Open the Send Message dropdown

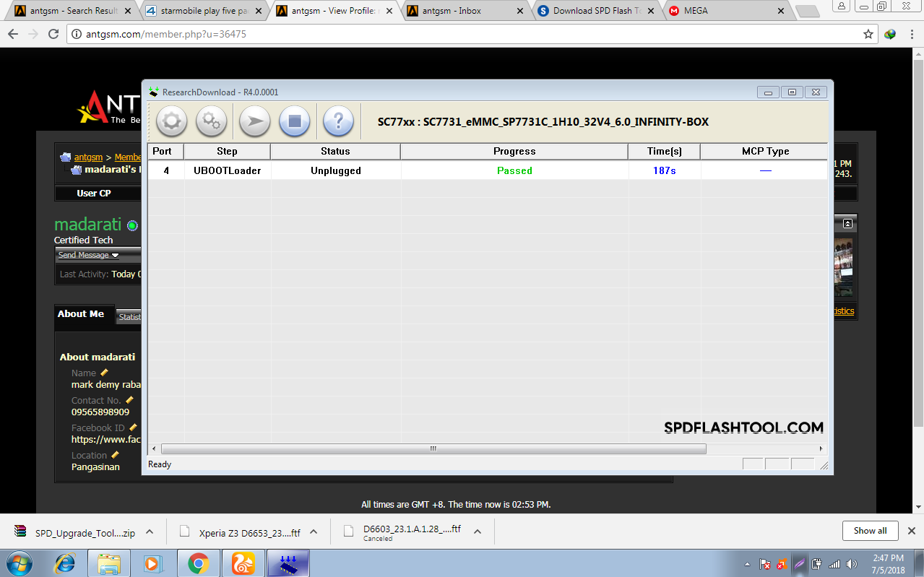click(x=88, y=255)
